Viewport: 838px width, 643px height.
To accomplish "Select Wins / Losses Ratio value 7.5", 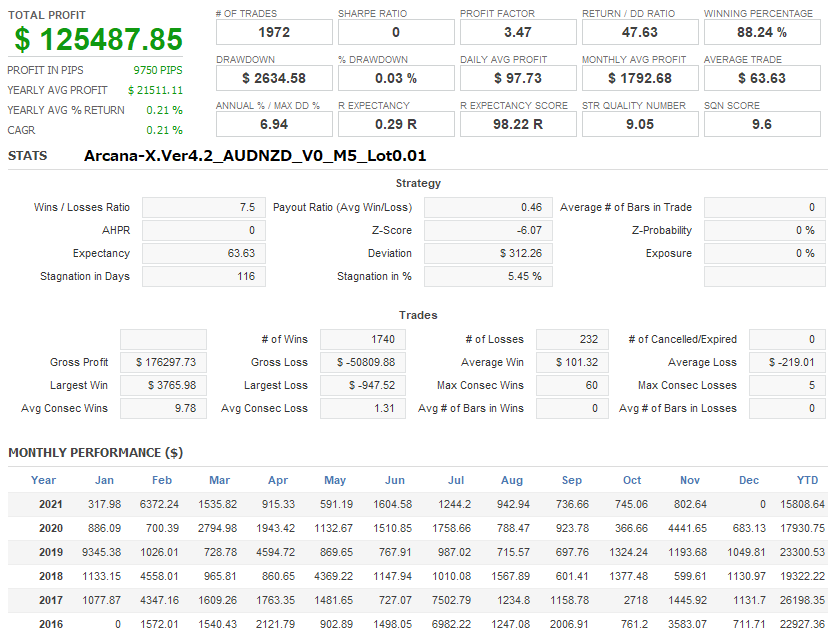I will [204, 207].
